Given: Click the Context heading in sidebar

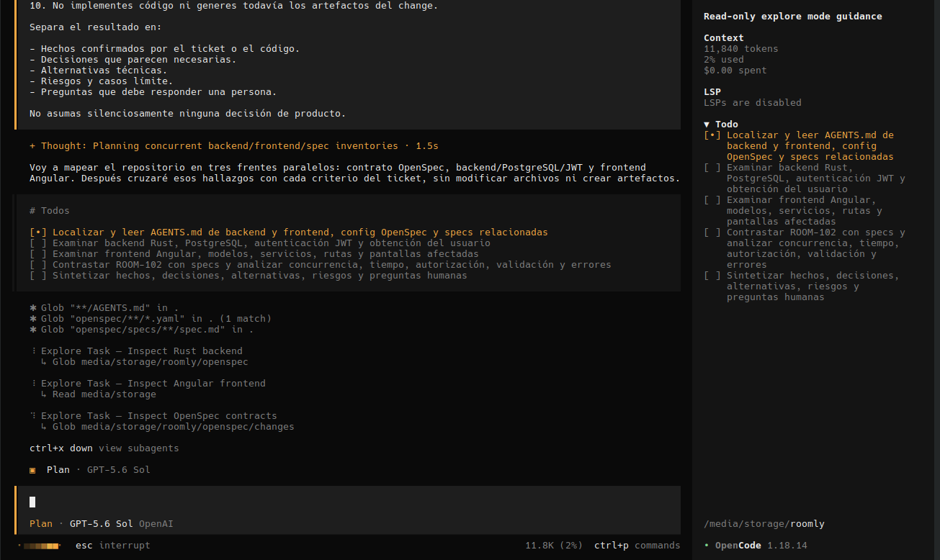Looking at the screenshot, I should (724, 37).
